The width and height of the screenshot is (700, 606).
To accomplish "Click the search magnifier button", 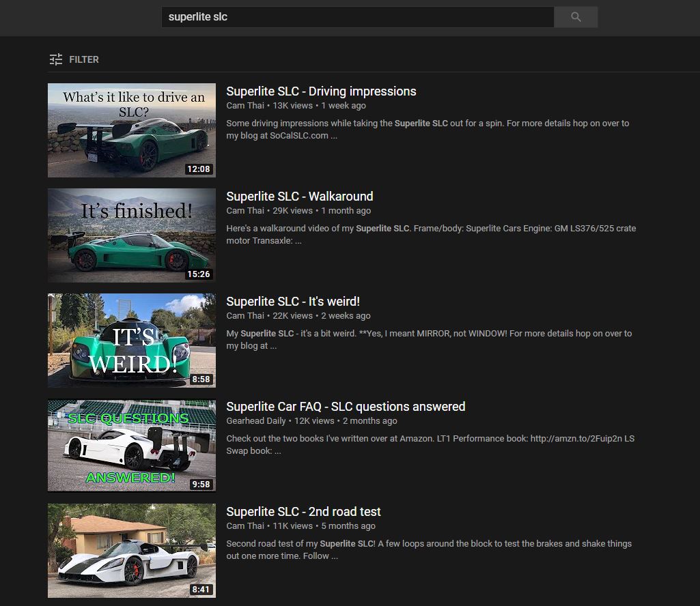I will point(576,17).
